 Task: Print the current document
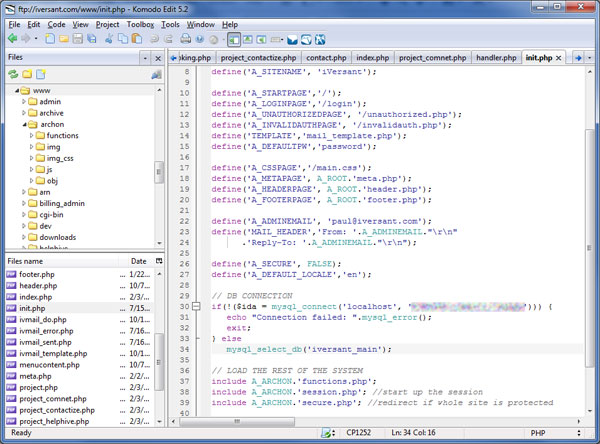pyautogui.click(x=186, y=39)
